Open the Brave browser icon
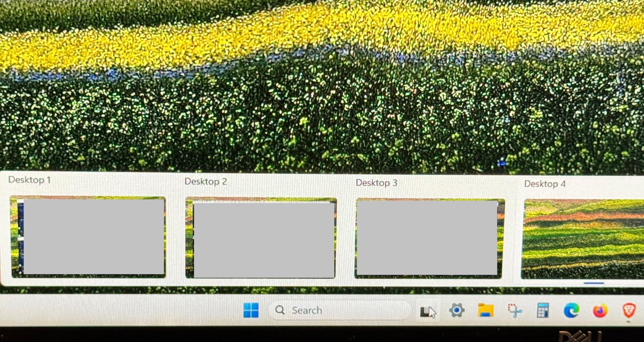Image resolution: width=644 pixels, height=342 pixels. coord(628,310)
